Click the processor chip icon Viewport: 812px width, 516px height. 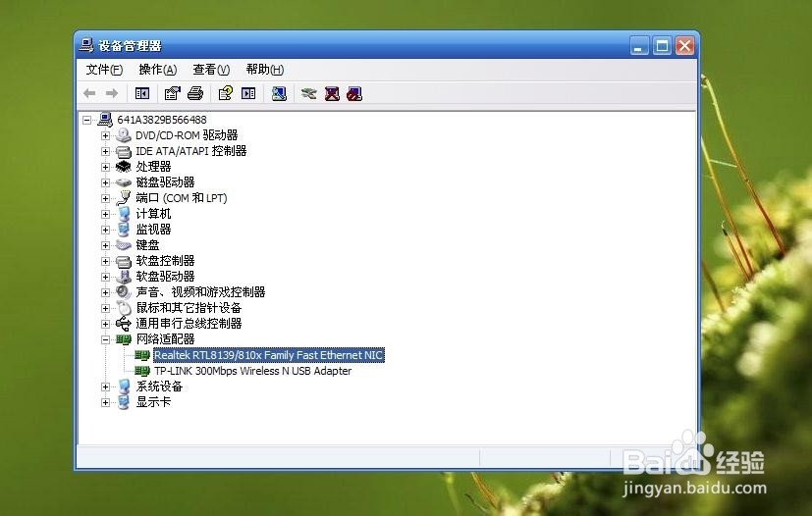124,167
